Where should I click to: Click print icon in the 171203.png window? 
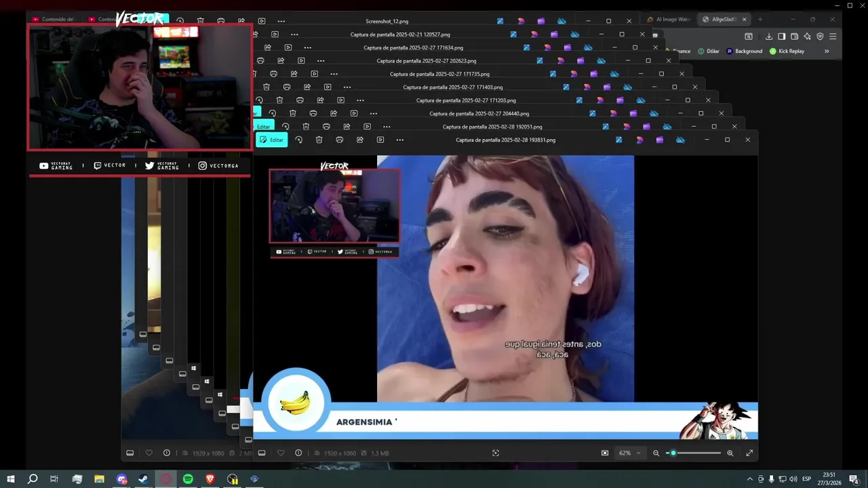coord(300,100)
